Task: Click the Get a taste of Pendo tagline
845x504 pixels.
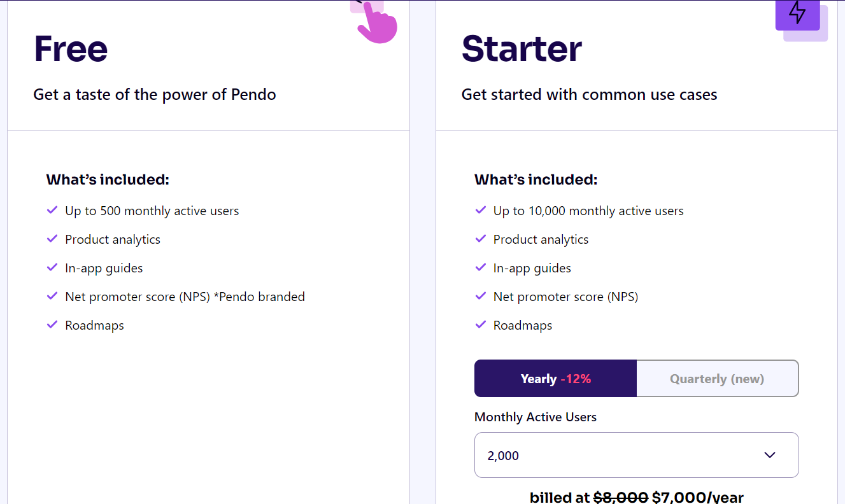Action: point(155,95)
